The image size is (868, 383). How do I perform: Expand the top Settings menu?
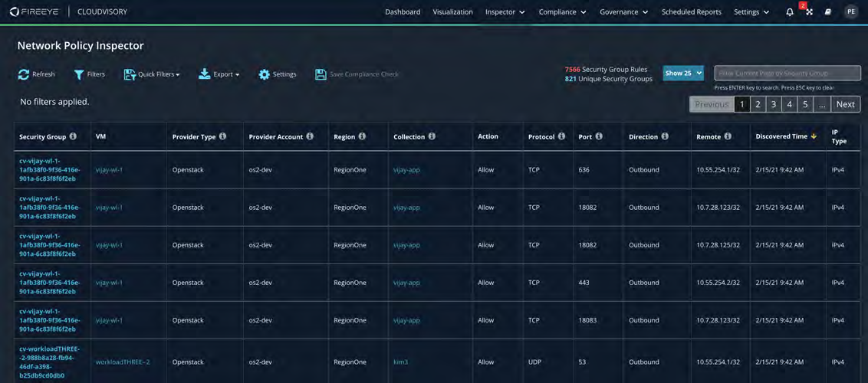(x=751, y=12)
